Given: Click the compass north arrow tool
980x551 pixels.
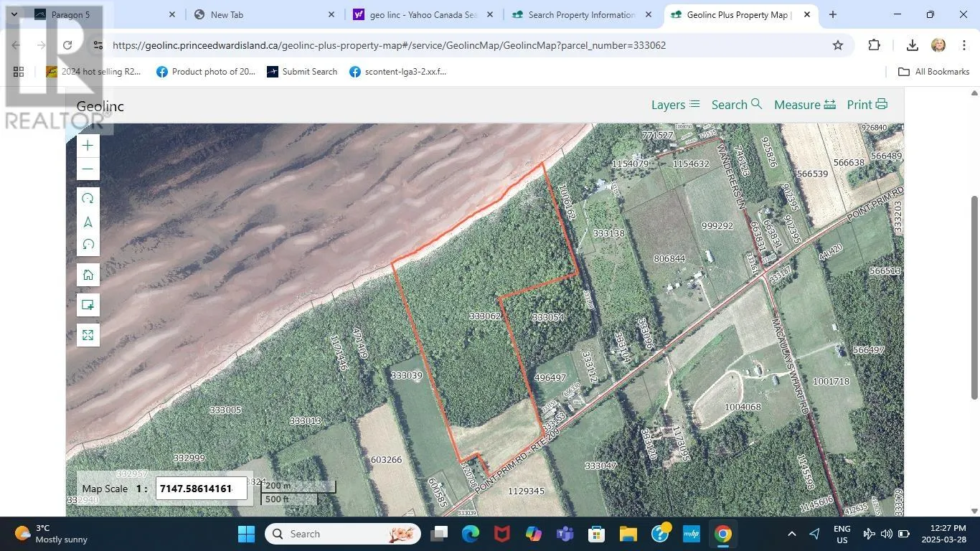Looking at the screenshot, I should (x=88, y=222).
